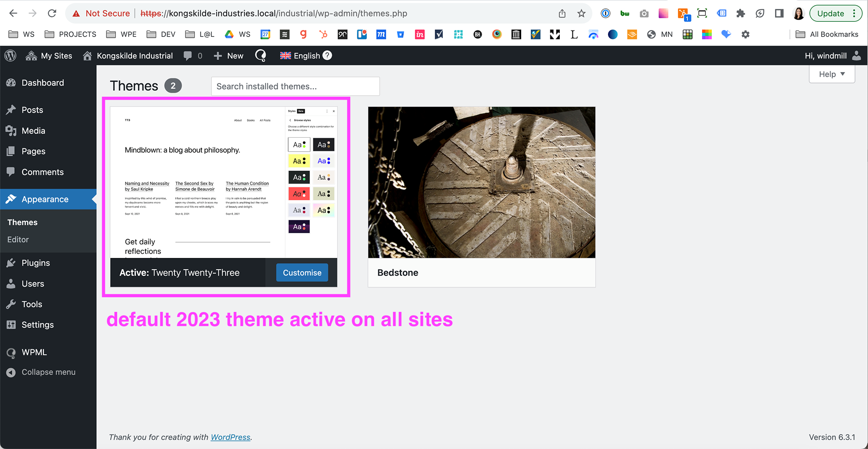Open the Hi, windmill account menu
The image size is (868, 449).
pyautogui.click(x=833, y=56)
